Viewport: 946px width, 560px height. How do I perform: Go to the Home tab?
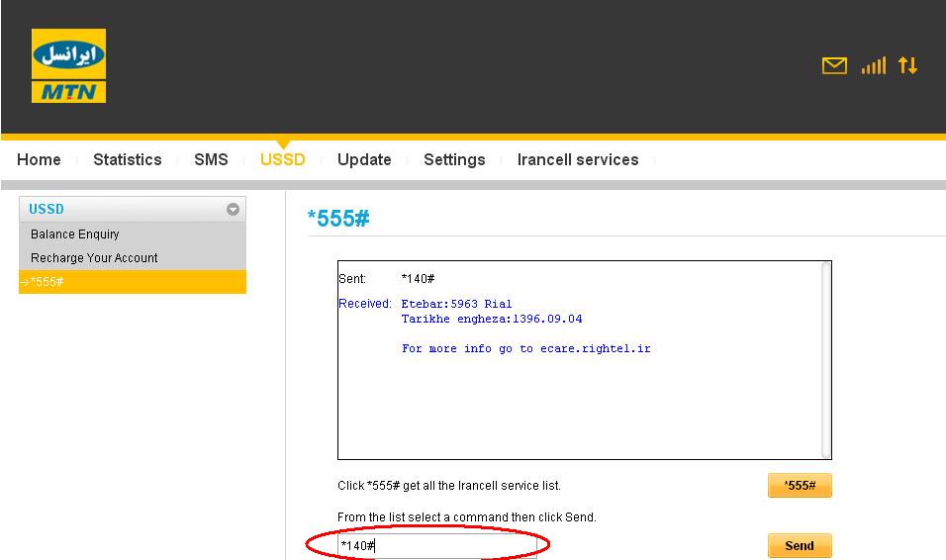click(x=39, y=160)
